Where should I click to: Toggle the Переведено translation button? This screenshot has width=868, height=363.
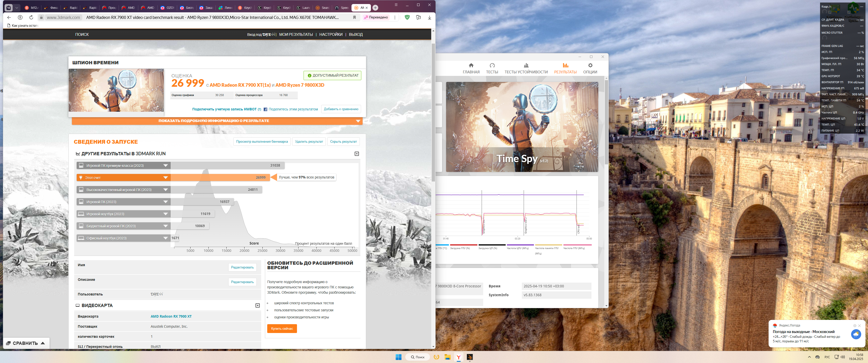[376, 17]
